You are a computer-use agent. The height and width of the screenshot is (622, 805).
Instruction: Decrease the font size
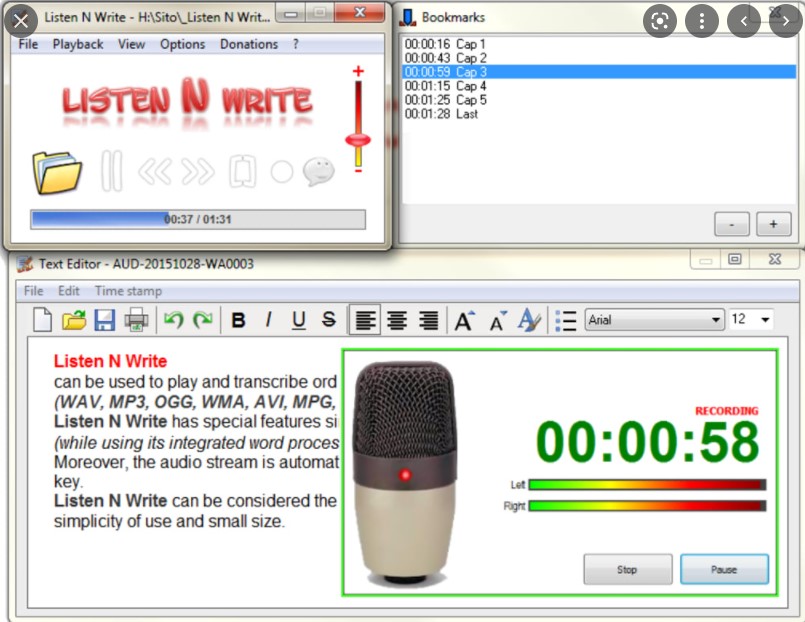pos(498,321)
